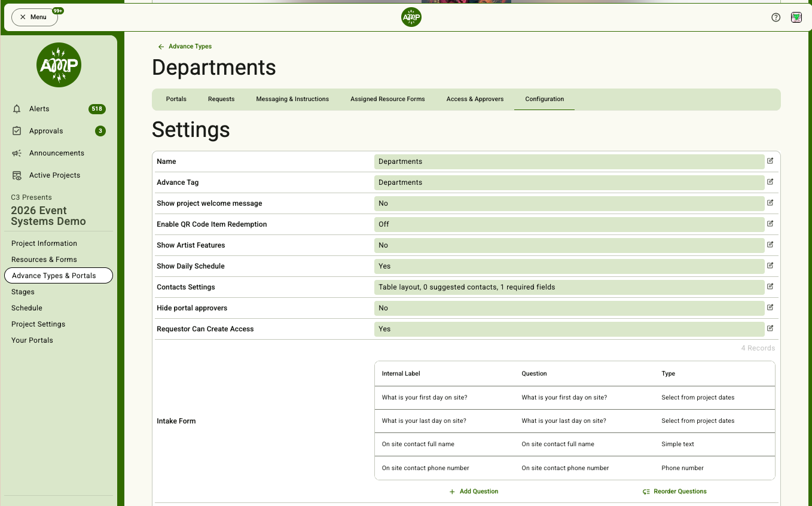The height and width of the screenshot is (506, 812).
Task: Select the internal label 'On site contact phone number'
Action: coord(426,468)
